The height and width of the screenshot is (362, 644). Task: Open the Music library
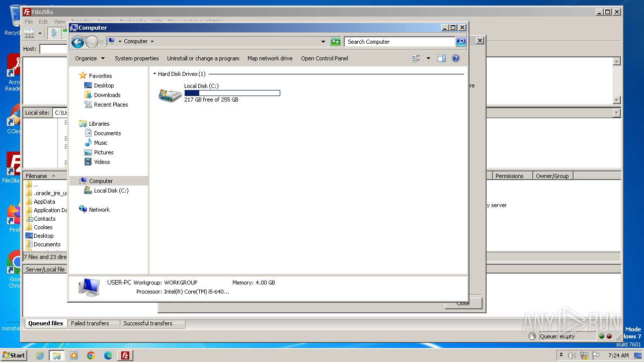pos(101,143)
